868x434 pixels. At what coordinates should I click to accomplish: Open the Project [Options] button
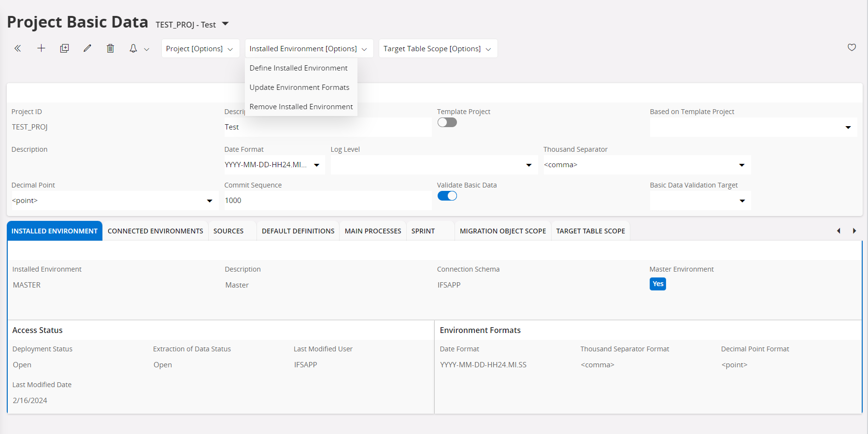(x=200, y=49)
